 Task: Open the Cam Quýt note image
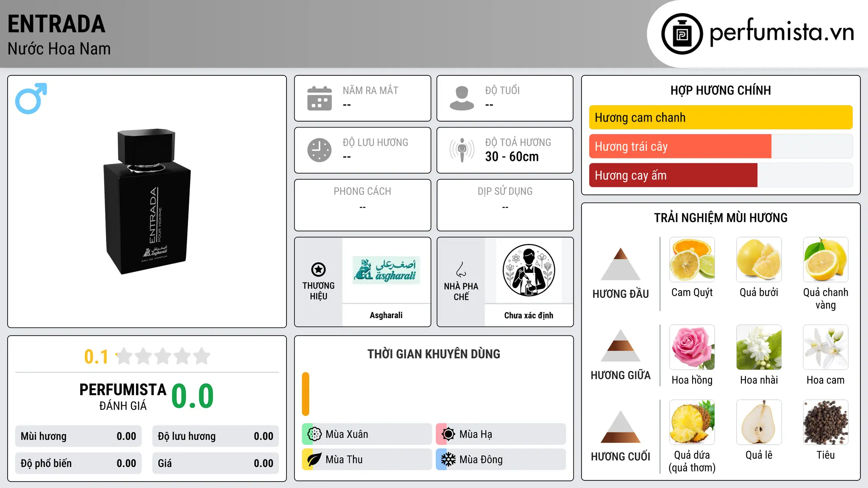692,260
